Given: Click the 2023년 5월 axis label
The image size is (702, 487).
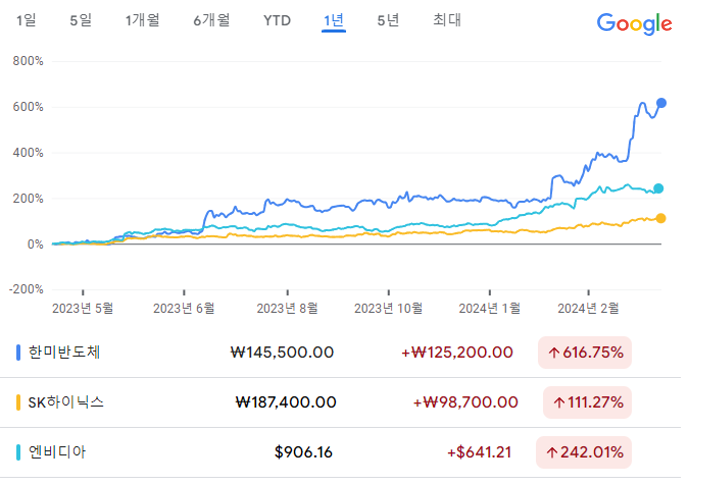Looking at the screenshot, I should tap(82, 308).
